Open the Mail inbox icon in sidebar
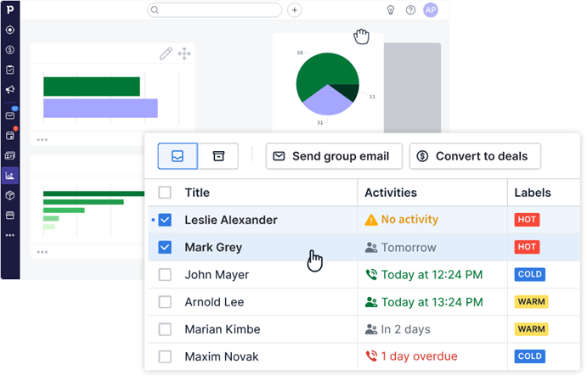This screenshot has height=392, width=587. [10, 115]
